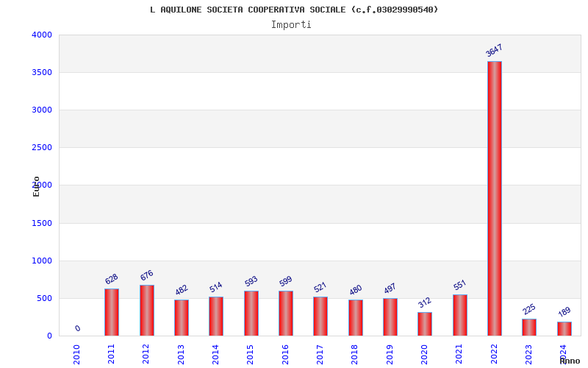Select the 2019 bar valued 497
The width and height of the screenshot is (588, 368).
tap(390, 317)
